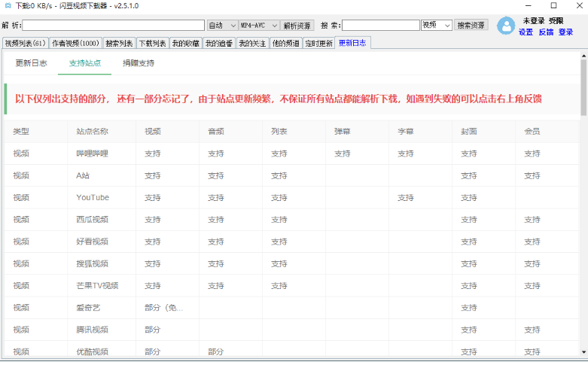Viewport: 588px width, 365px height.
Task: Open the 支持站点 sub-tab
Action: [x=85, y=63]
